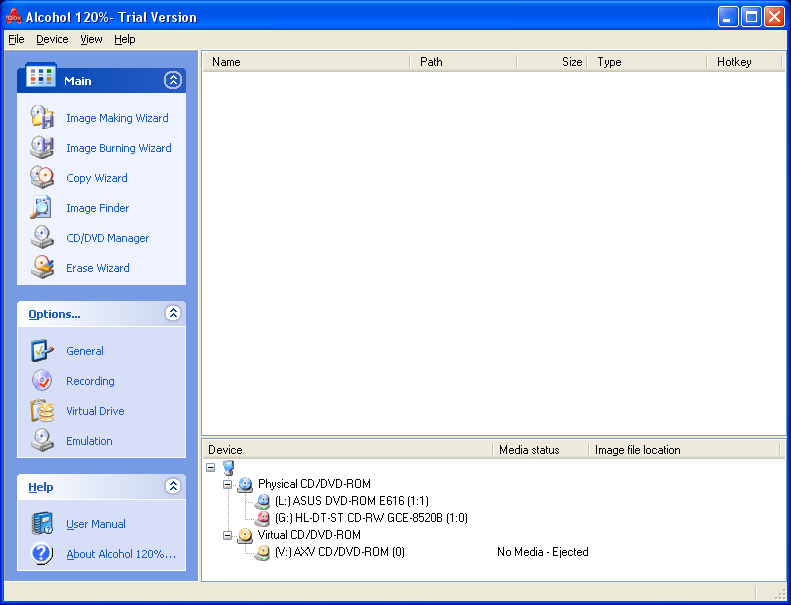
Task: Sort by the Size column header
Action: [552, 62]
